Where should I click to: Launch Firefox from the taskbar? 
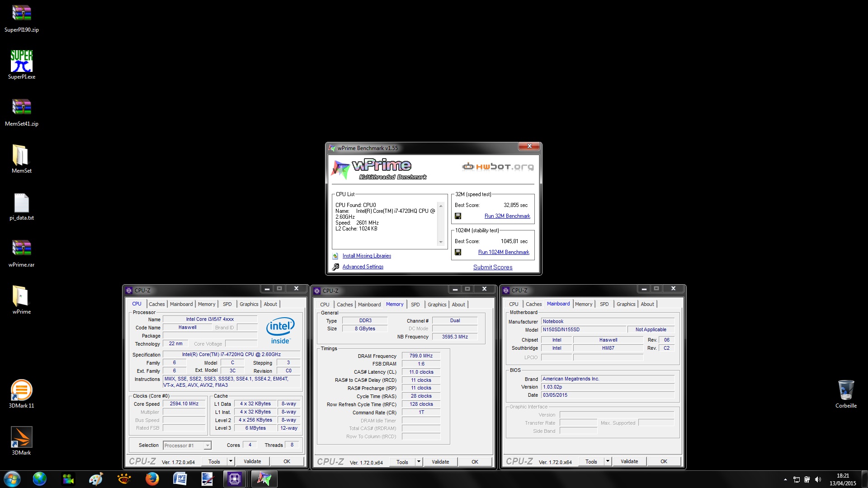tap(152, 479)
